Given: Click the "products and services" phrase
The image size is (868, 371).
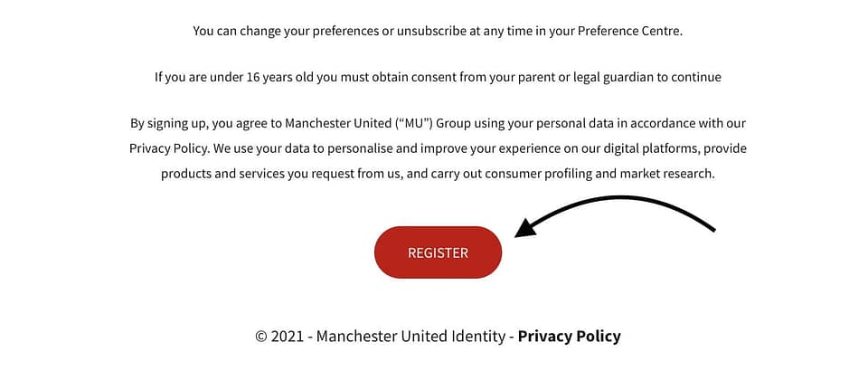Looking at the screenshot, I should (x=222, y=173).
